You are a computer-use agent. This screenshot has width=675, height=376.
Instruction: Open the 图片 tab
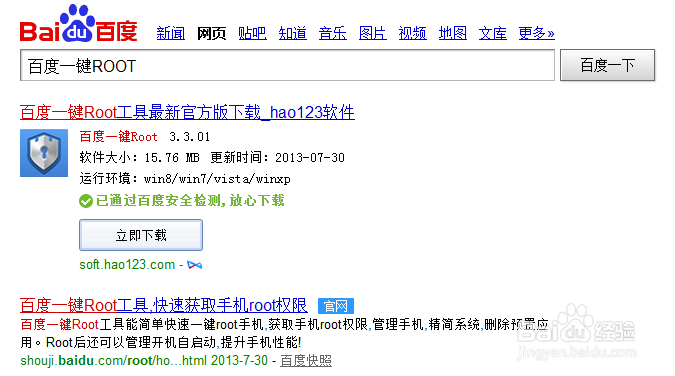click(x=372, y=33)
